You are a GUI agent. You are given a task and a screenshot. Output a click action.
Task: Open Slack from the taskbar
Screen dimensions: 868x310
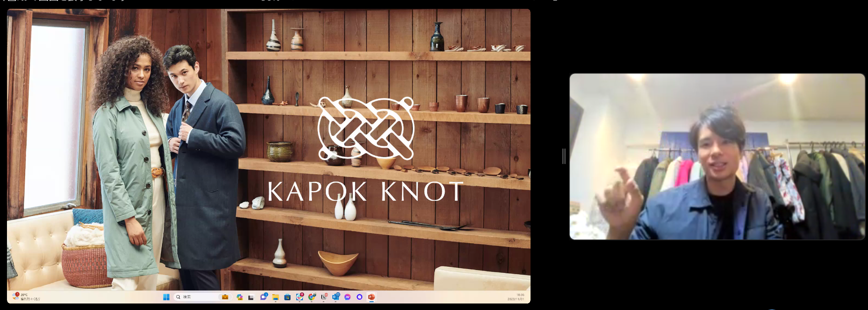pos(299,297)
